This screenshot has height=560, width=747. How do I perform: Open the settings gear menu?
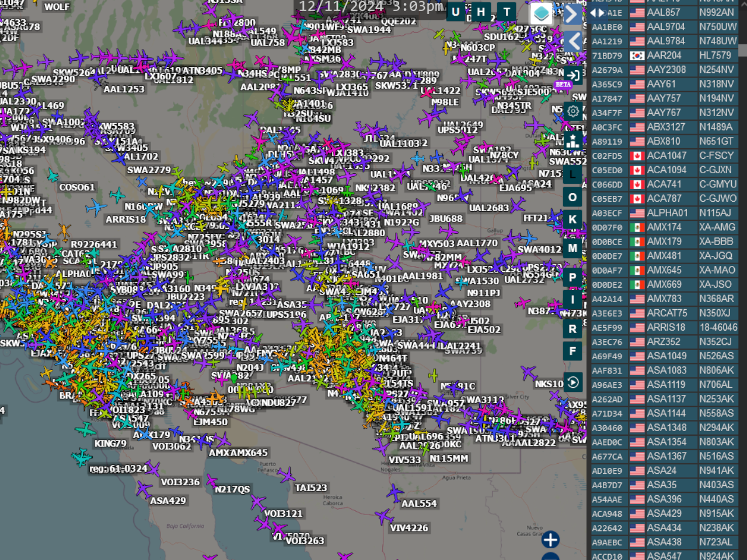tap(573, 111)
